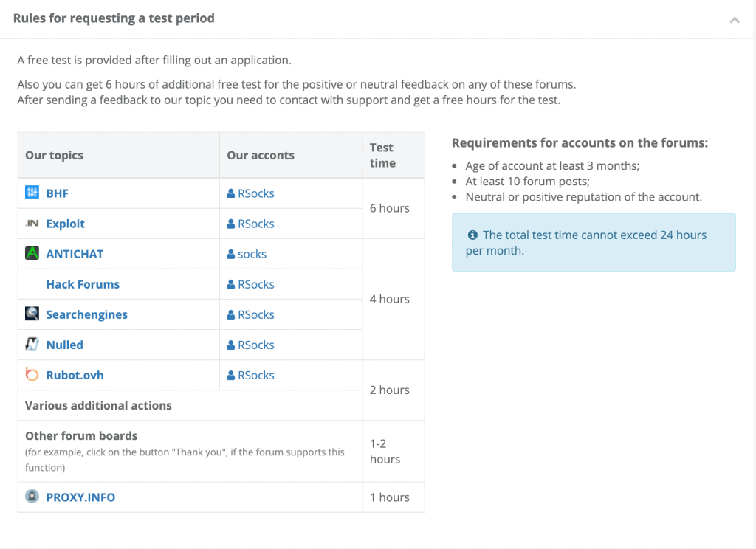This screenshot has height=549, width=756.
Task: Open the socks account for ANTICHAT
Action: [252, 254]
